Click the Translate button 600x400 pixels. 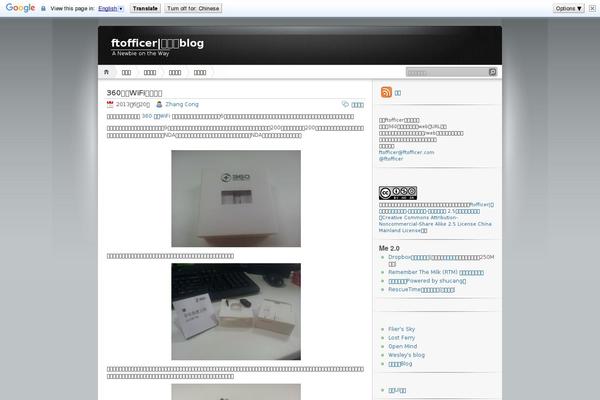[145, 8]
